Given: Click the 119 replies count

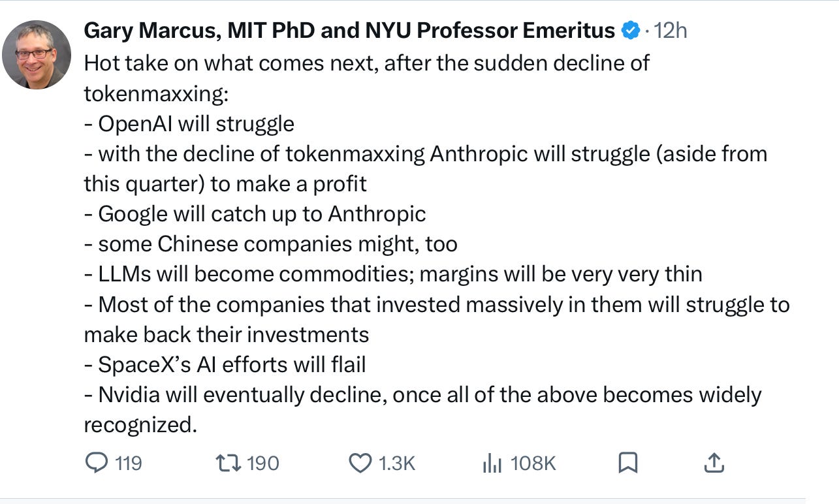Looking at the screenshot, I should pos(128,464).
